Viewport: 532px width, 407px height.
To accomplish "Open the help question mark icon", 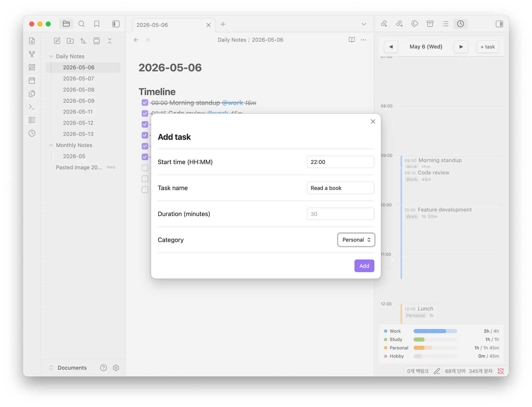I will (x=103, y=368).
